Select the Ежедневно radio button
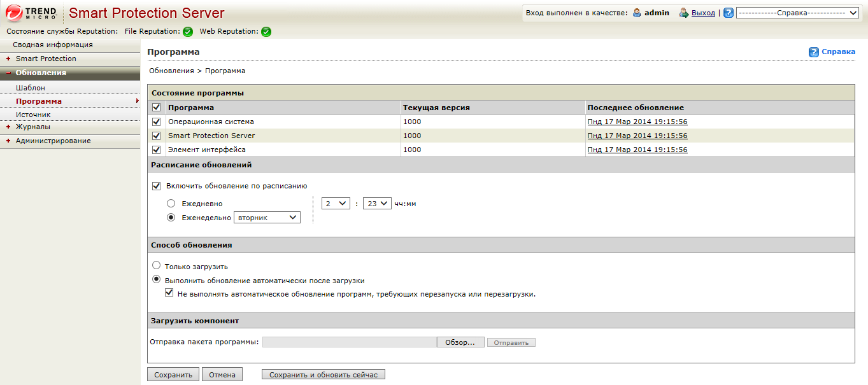The width and height of the screenshot is (868, 385). (x=171, y=204)
